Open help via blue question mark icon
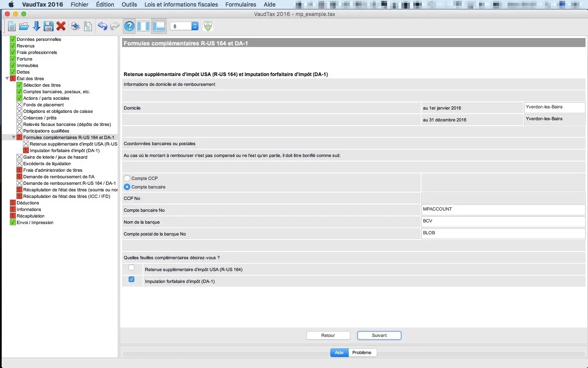588x368 pixels. 129,27
